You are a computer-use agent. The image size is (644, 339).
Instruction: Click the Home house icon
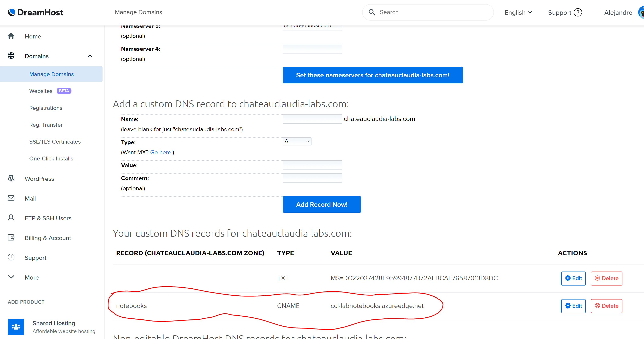point(11,36)
